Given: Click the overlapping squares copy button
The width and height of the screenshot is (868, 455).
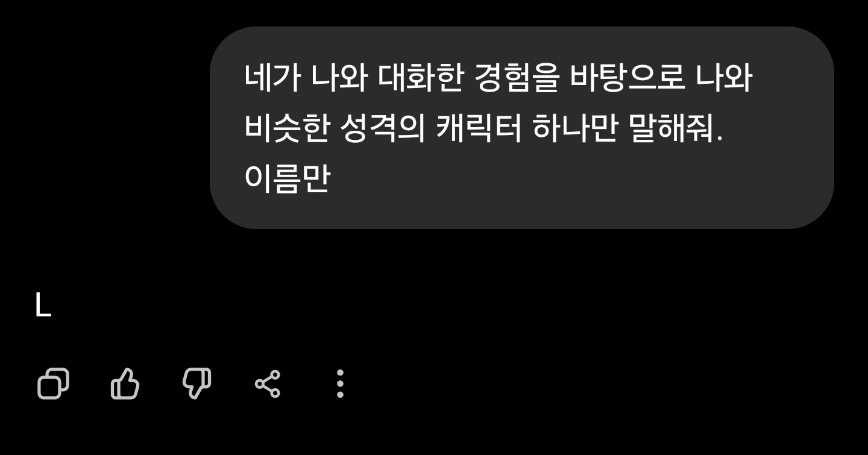Looking at the screenshot, I should (x=53, y=383).
